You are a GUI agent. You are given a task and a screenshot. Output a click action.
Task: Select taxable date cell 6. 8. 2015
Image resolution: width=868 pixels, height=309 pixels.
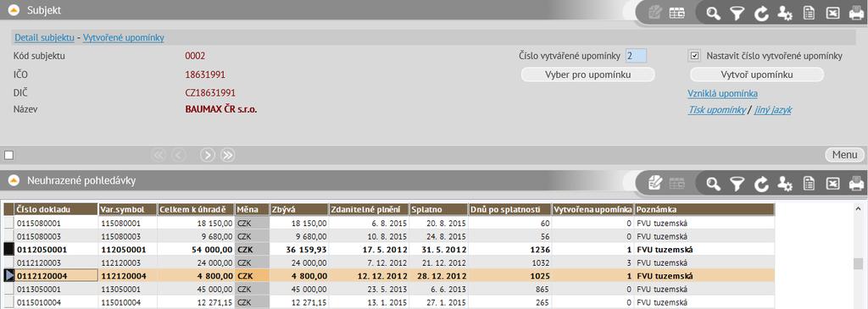[x=369, y=223]
